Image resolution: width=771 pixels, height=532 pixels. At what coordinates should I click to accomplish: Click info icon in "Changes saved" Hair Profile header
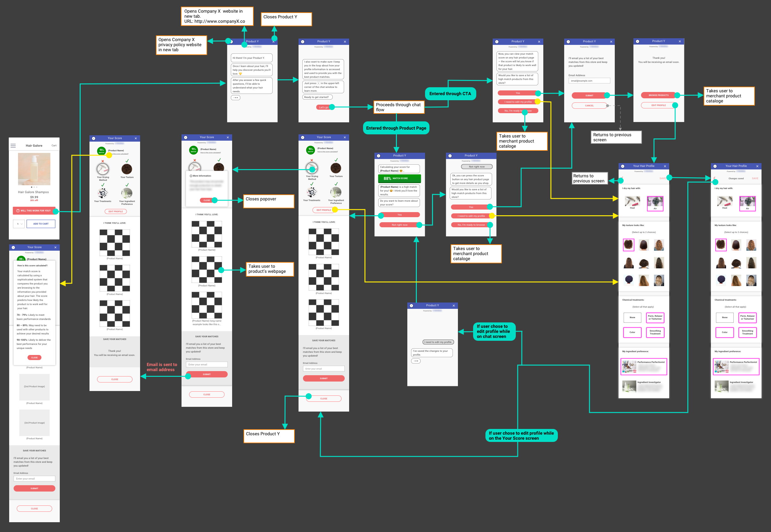(714, 166)
